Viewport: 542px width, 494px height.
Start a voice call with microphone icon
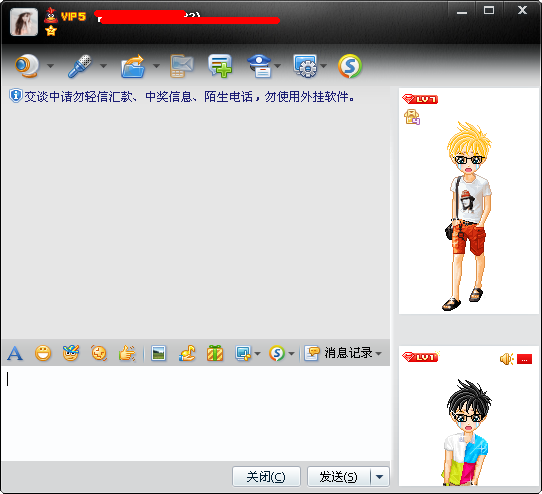80,66
